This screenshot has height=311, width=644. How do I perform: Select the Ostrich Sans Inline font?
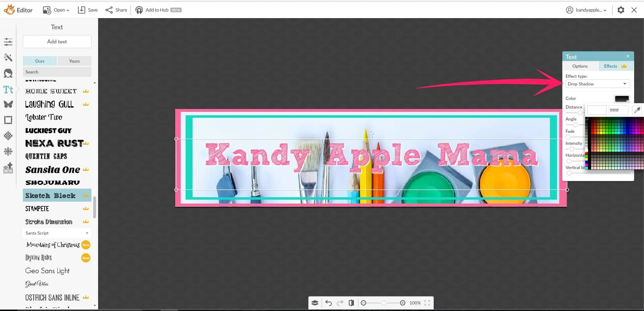click(57, 298)
